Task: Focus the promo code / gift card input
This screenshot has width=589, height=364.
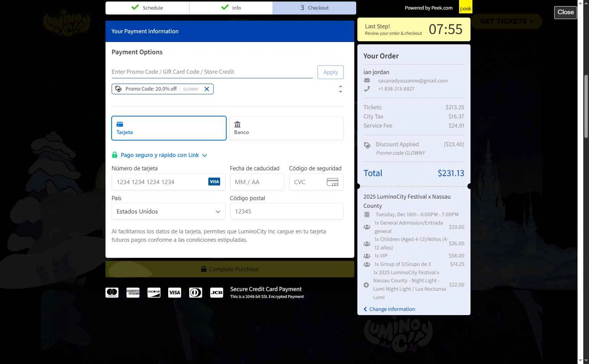Action: 212,72
